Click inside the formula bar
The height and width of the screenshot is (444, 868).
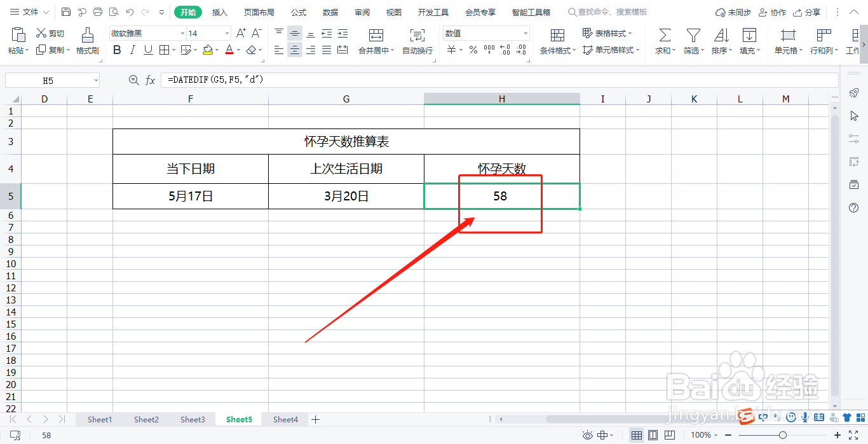[318, 79]
